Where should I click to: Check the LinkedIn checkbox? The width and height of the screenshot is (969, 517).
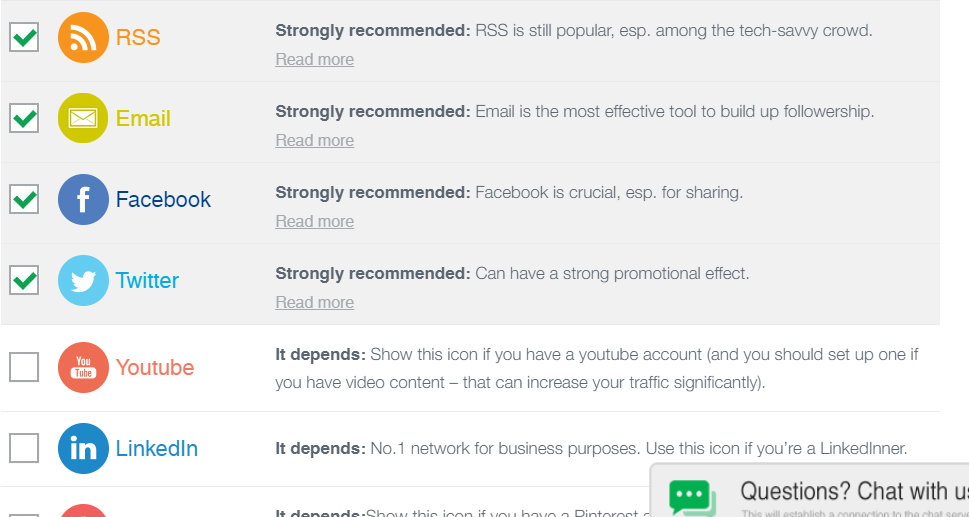[x=24, y=448]
